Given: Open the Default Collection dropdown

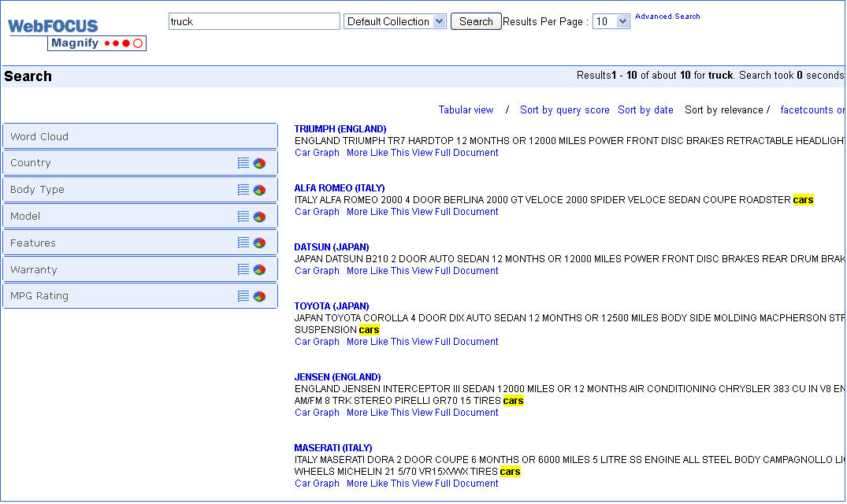Looking at the screenshot, I should [x=395, y=21].
